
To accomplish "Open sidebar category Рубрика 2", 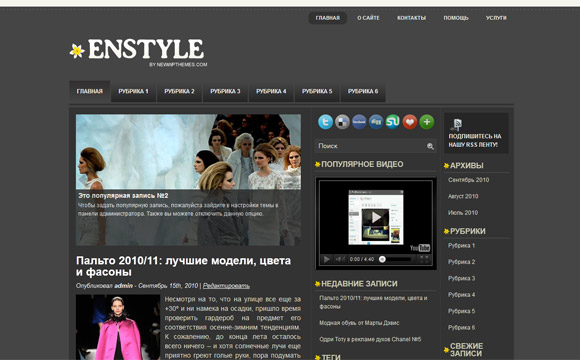I will (461, 262).
